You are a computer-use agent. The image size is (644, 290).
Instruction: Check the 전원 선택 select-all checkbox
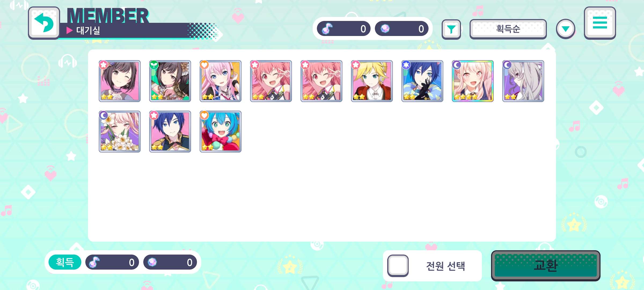[398, 266]
